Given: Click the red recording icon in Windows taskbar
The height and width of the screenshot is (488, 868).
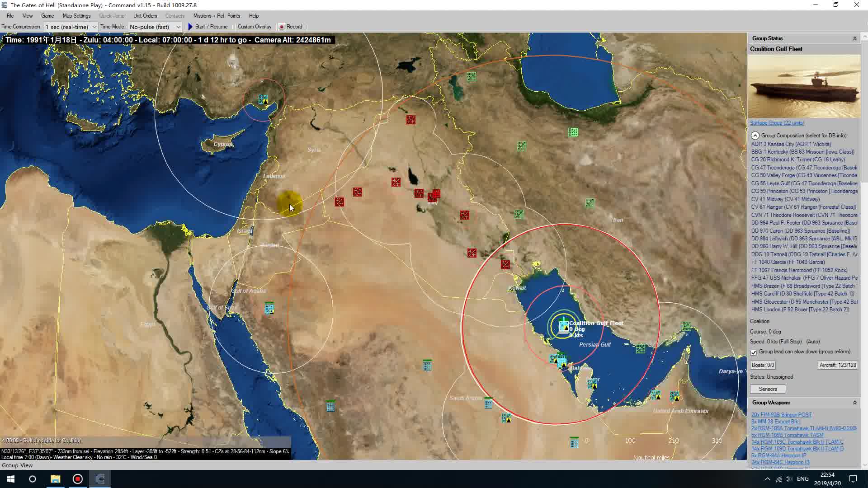Looking at the screenshot, I should 78,479.
